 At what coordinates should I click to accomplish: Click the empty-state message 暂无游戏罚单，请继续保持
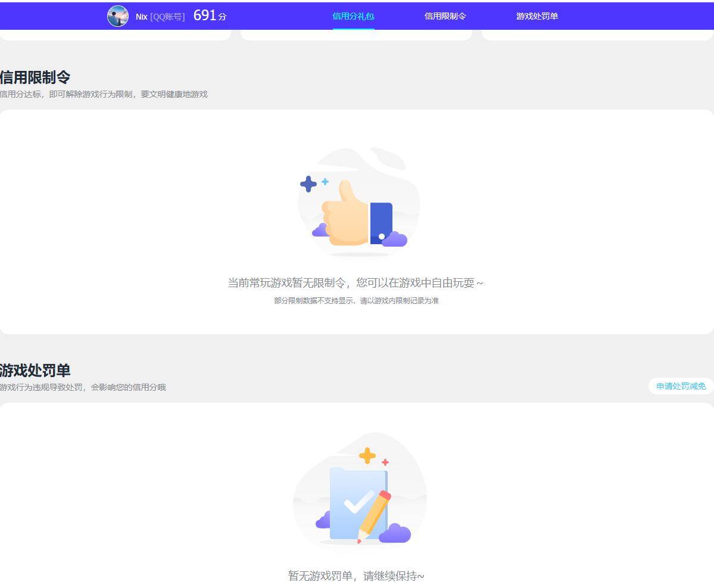(x=356, y=576)
